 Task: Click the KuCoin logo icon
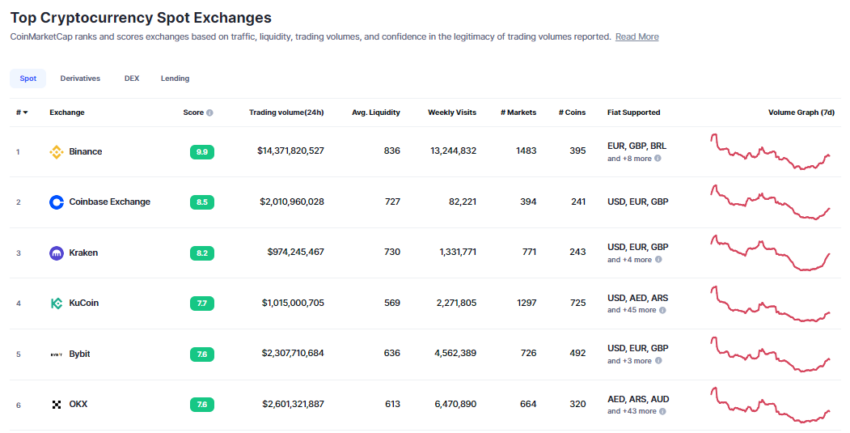tap(56, 303)
